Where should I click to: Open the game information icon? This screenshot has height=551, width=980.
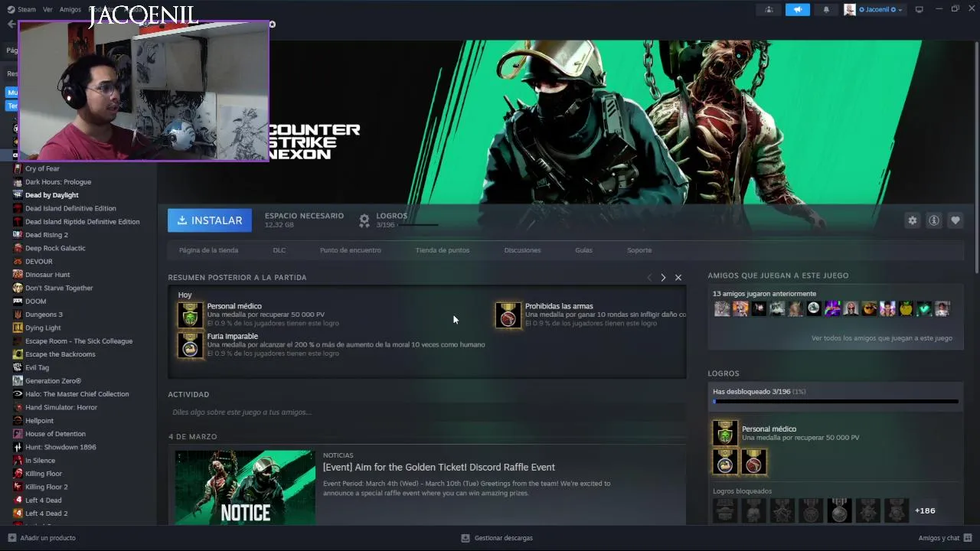click(933, 220)
